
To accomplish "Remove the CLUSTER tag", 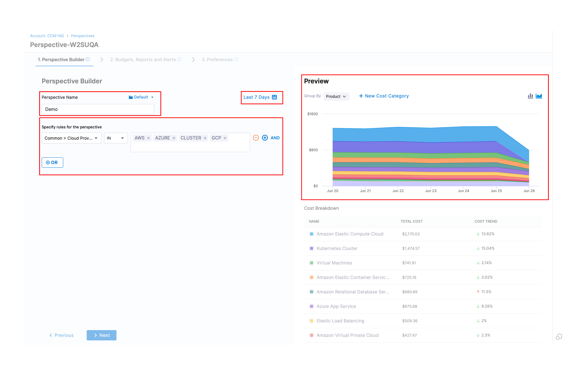I will pos(205,138).
